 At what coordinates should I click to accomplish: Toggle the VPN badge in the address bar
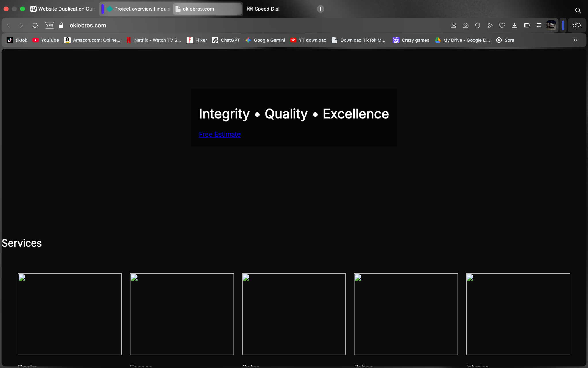coord(49,25)
